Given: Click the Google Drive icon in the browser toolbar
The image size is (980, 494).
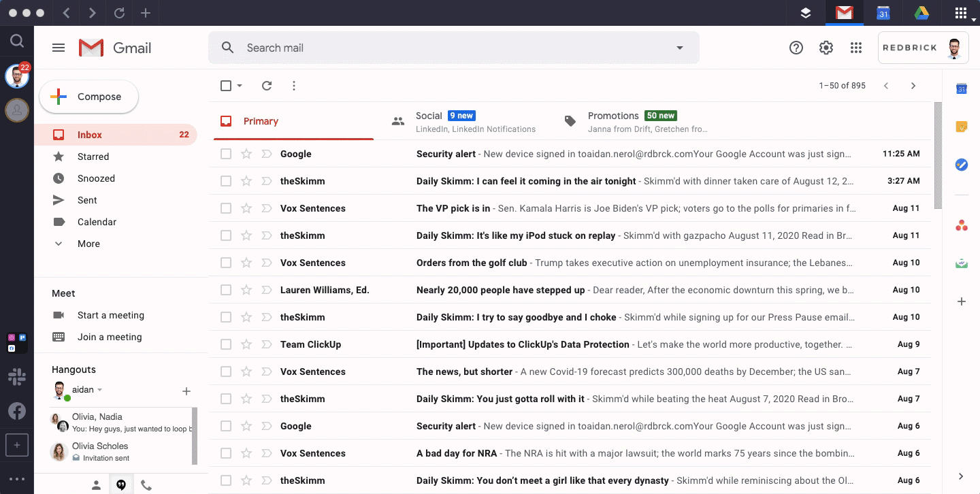Looking at the screenshot, I should 922,12.
